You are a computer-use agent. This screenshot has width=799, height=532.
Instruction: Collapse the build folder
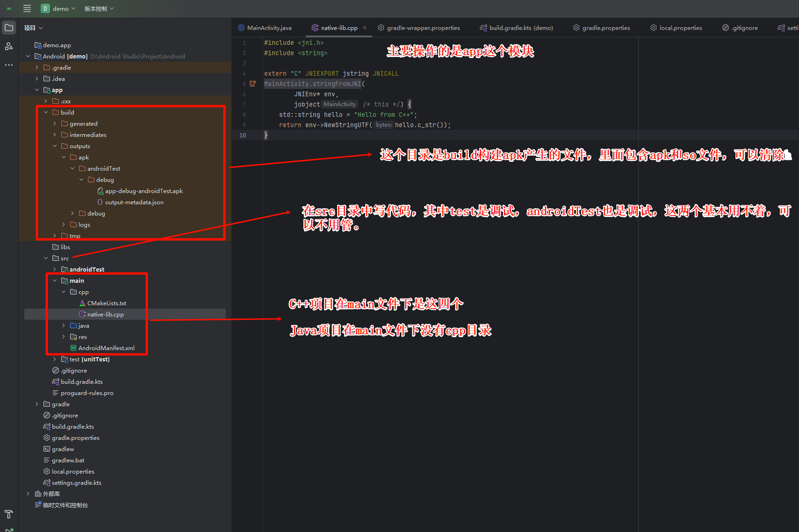[46, 113]
